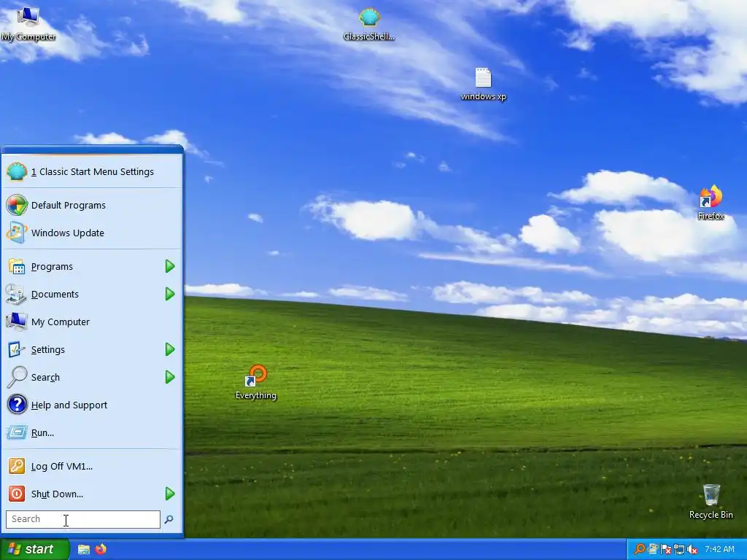Screen dimensions: 747x560
Task: Open Help and Support
Action: pyautogui.click(x=92, y=405)
